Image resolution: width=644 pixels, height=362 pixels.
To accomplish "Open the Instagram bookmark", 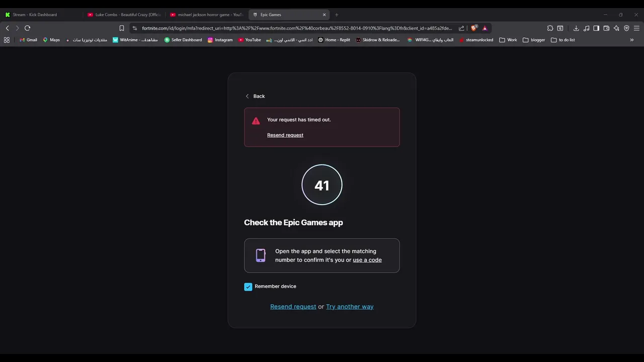I will [x=220, y=40].
